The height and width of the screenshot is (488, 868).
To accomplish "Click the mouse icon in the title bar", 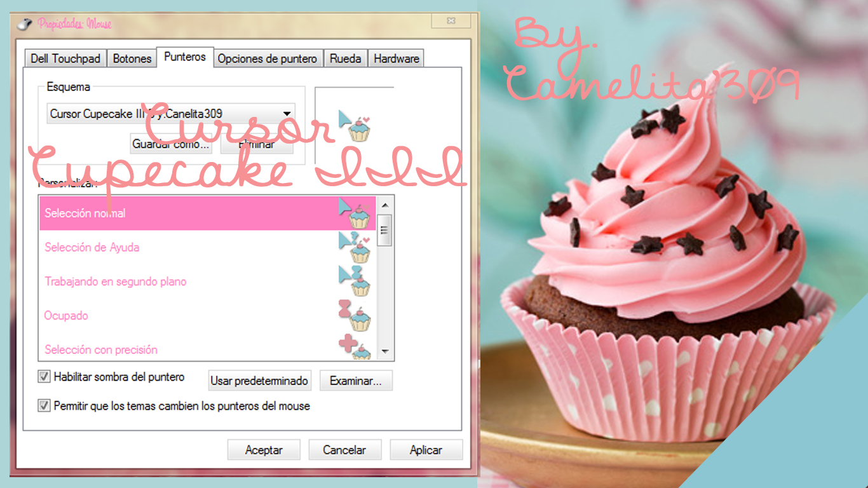I will point(25,24).
